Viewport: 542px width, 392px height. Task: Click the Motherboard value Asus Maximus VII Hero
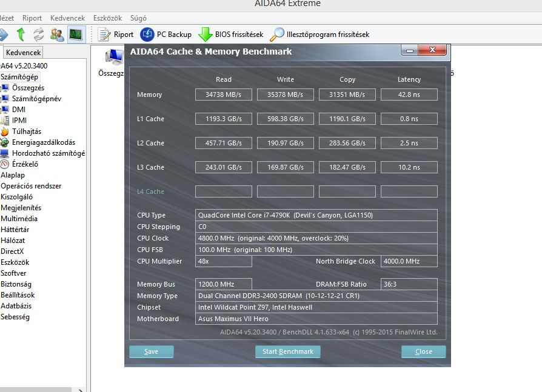(x=316, y=319)
